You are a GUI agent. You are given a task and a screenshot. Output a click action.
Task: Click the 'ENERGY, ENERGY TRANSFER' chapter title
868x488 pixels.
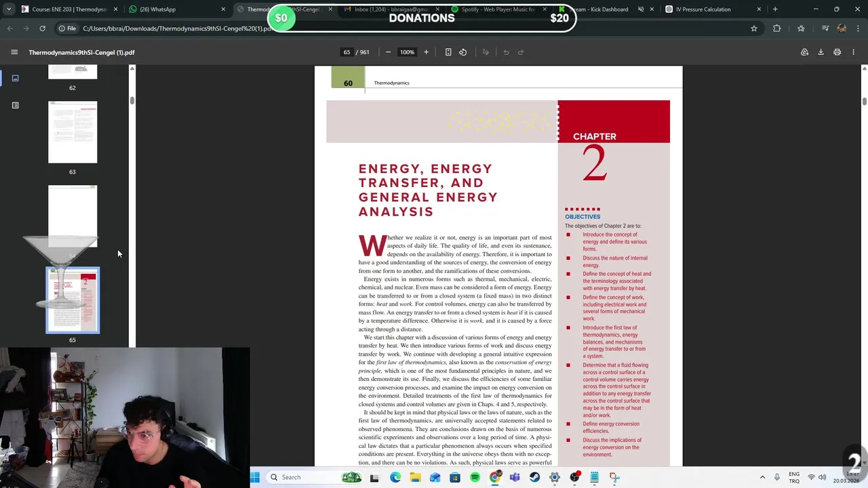428,190
